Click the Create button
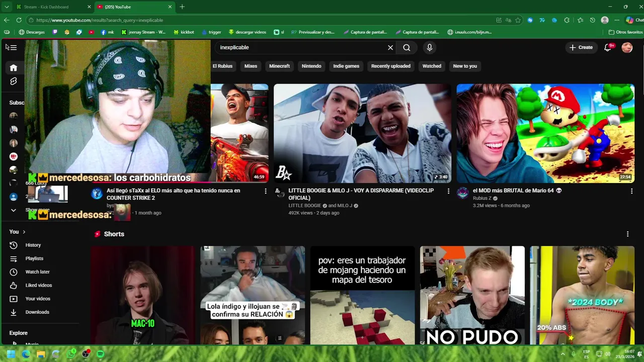This screenshot has width=644, height=362. (581, 47)
